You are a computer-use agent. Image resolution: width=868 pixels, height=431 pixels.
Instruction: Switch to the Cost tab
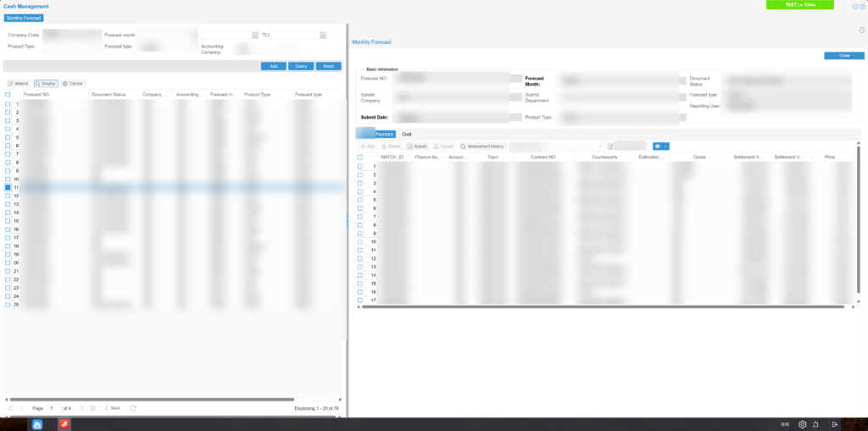[407, 134]
